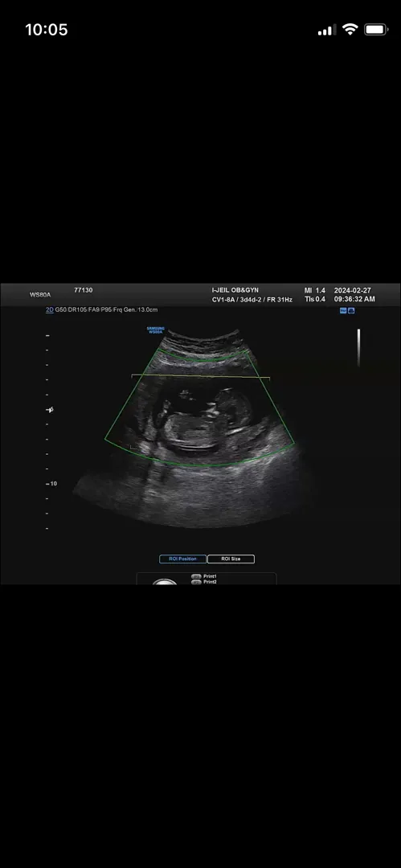Click the Samsung WS80A probe marker
Screen dimensions: 401x868
155,330
